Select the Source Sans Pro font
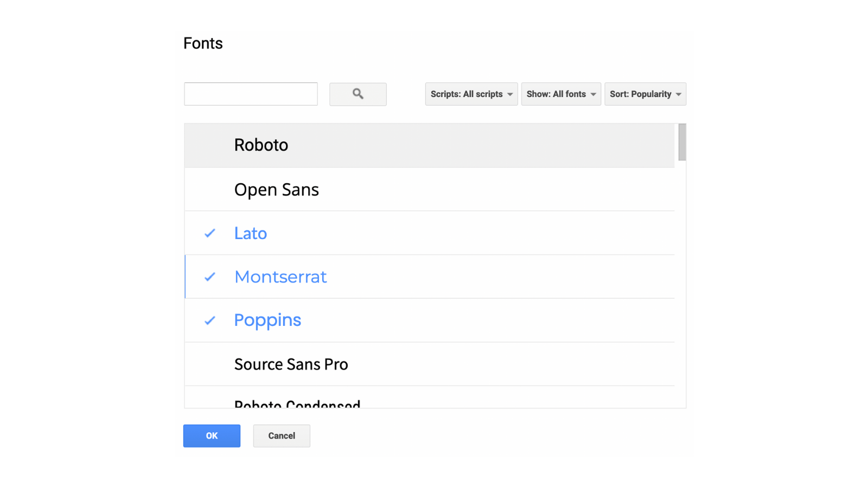The image size is (868, 488). 429,364
